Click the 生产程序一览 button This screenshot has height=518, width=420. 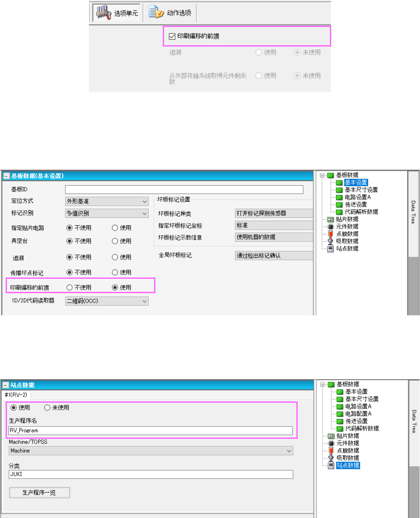[x=39, y=493]
